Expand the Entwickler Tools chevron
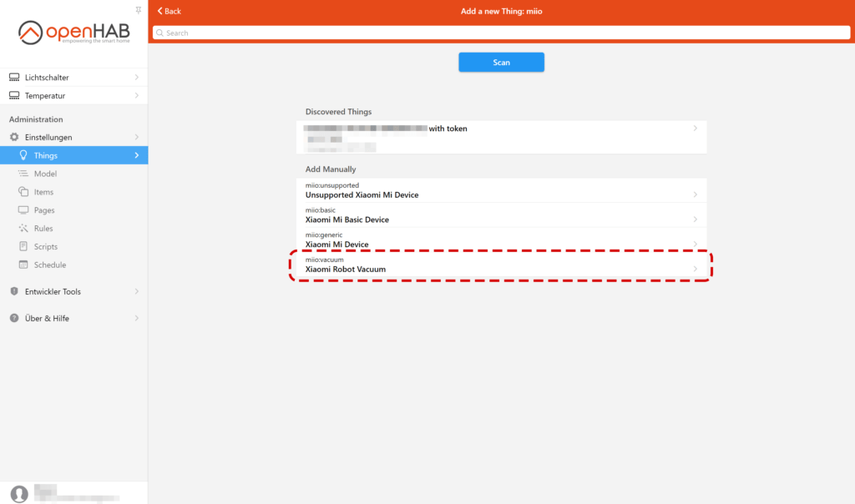The width and height of the screenshot is (855, 504). click(137, 291)
